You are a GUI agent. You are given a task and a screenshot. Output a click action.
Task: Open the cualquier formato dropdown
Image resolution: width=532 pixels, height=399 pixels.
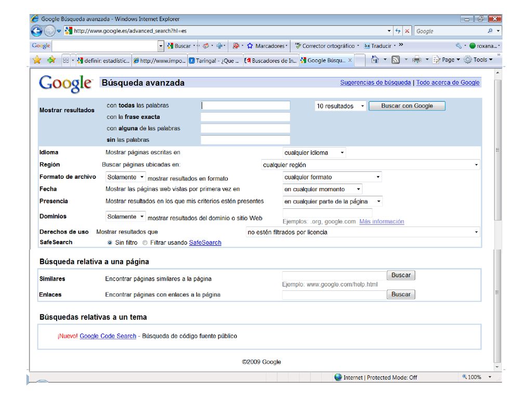click(332, 177)
